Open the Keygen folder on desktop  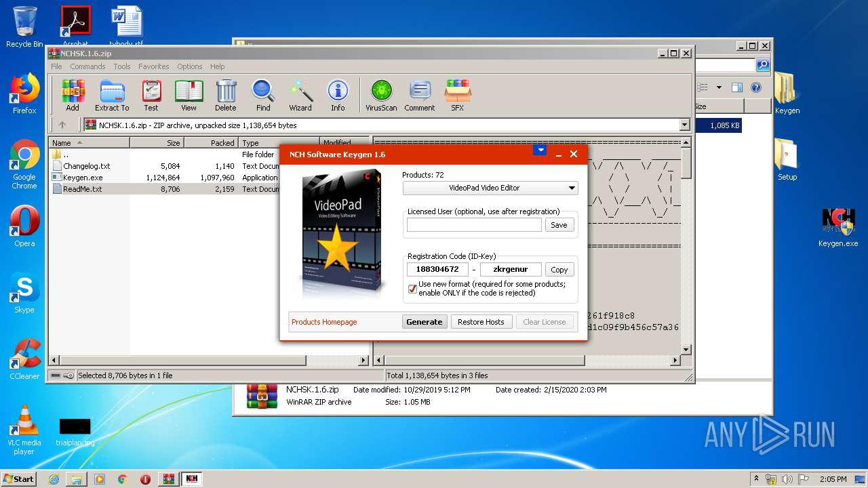[x=787, y=94]
